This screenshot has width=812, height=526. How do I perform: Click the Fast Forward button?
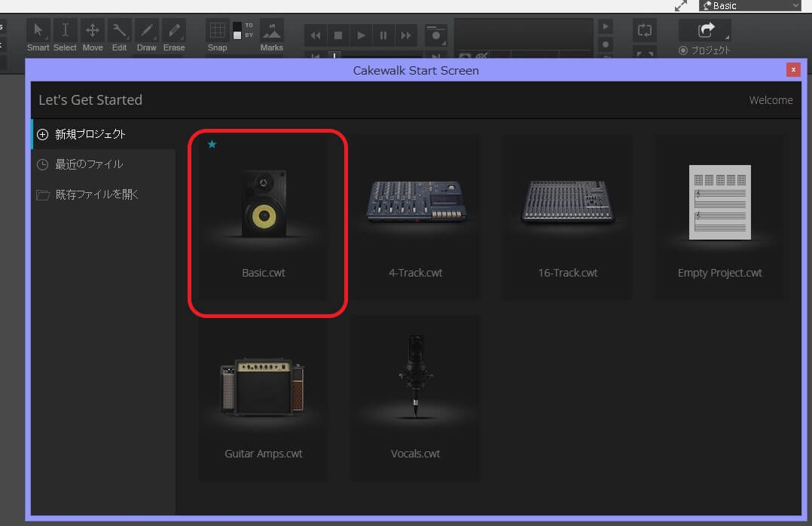pos(406,35)
